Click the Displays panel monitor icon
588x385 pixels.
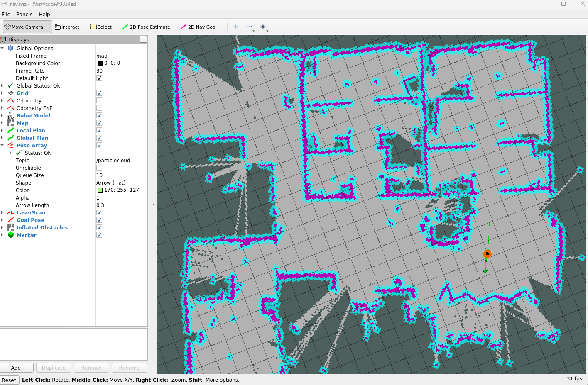click(3, 39)
